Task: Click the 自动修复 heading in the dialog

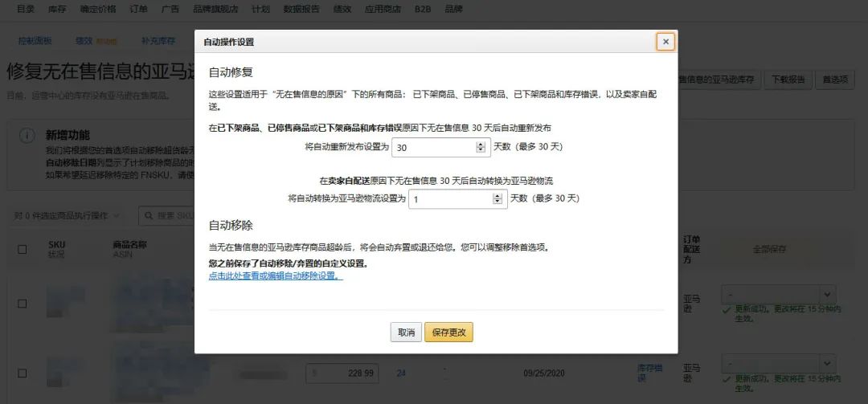Action: (x=231, y=72)
